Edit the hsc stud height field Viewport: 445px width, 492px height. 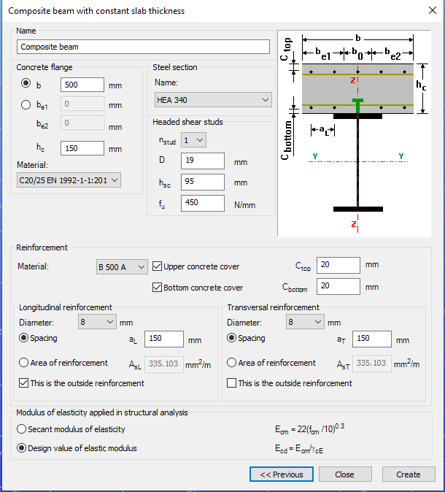click(203, 182)
